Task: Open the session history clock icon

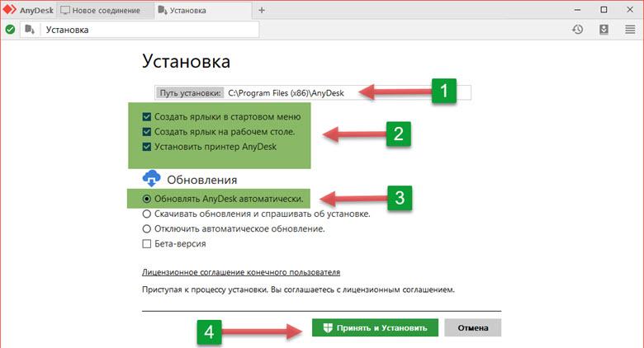Action: coord(578,30)
